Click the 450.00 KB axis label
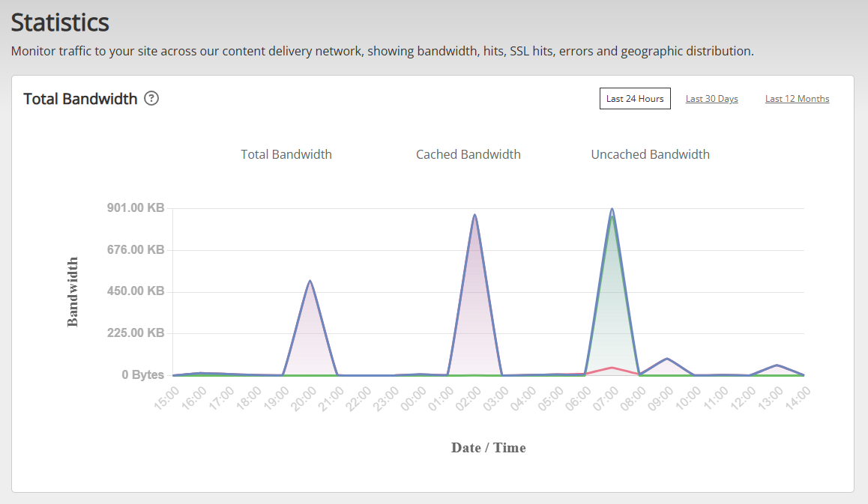This screenshot has height=504, width=868. click(x=136, y=291)
